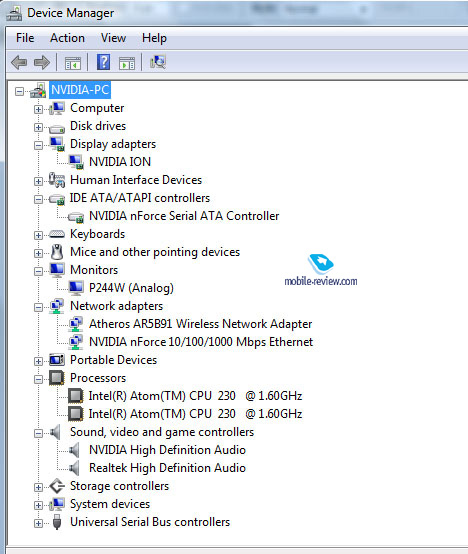Click the Portable Devices label
The image size is (468, 554).
coord(113,360)
